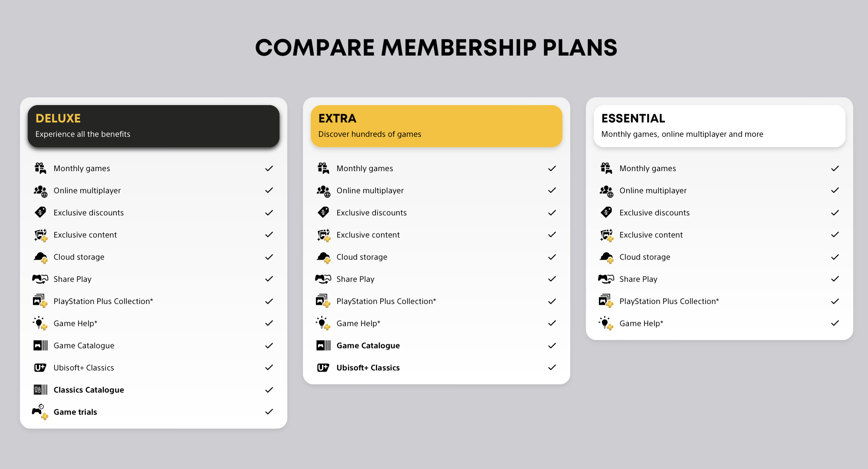Click the Game Catalogue icon in Extra plan
The width and height of the screenshot is (868, 469).
point(323,346)
